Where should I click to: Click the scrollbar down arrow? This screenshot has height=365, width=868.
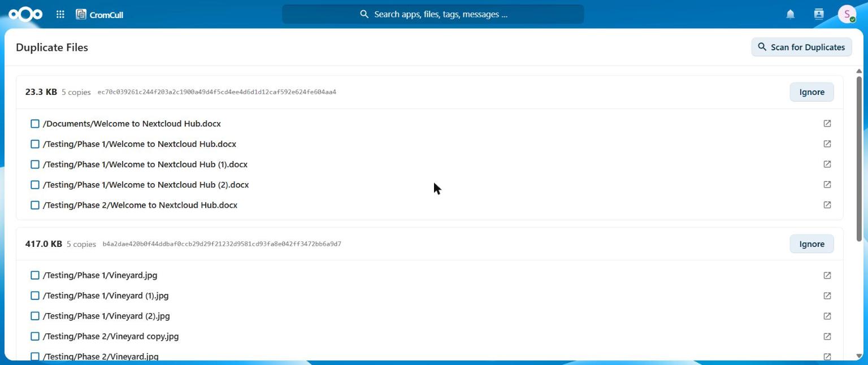(x=860, y=356)
